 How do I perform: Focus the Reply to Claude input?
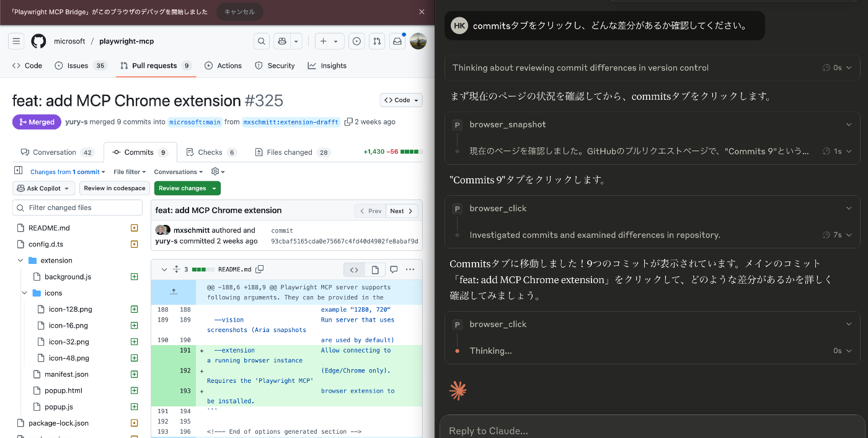coord(652,431)
